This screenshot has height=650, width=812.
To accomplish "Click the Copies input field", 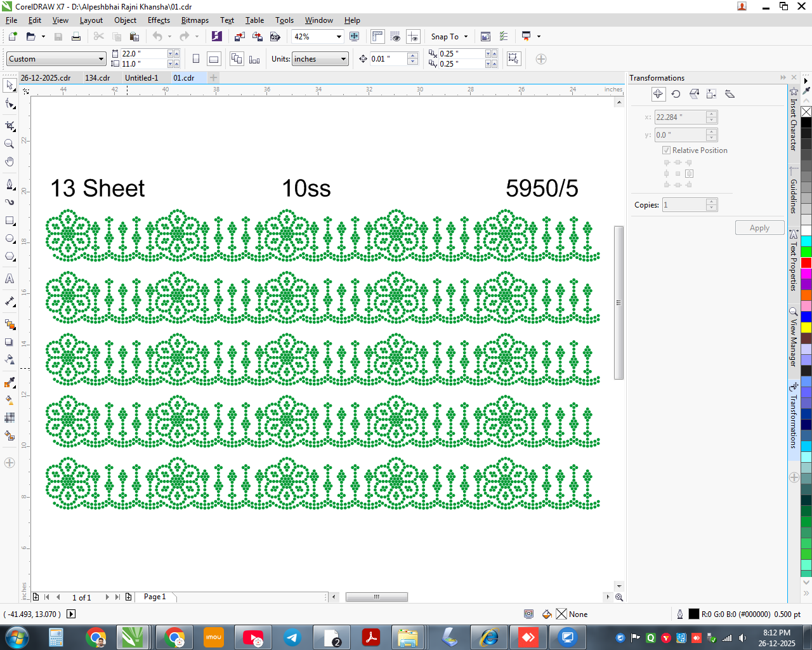I will 684,205.
